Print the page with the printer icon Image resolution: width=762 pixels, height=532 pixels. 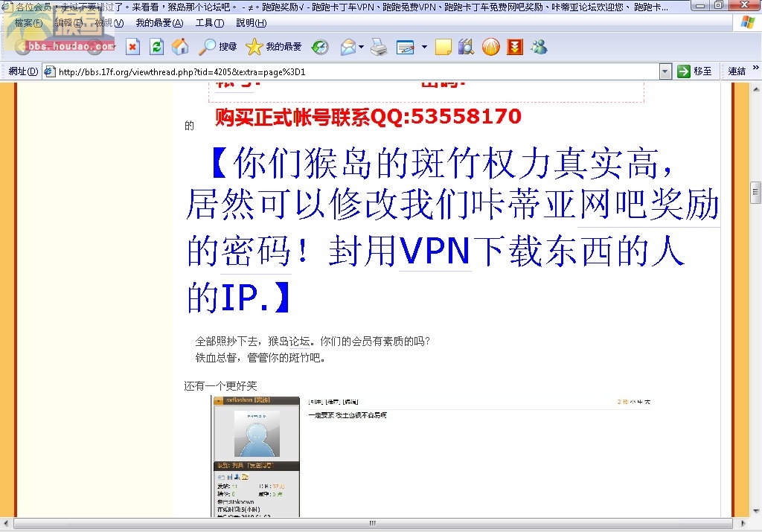coord(379,47)
